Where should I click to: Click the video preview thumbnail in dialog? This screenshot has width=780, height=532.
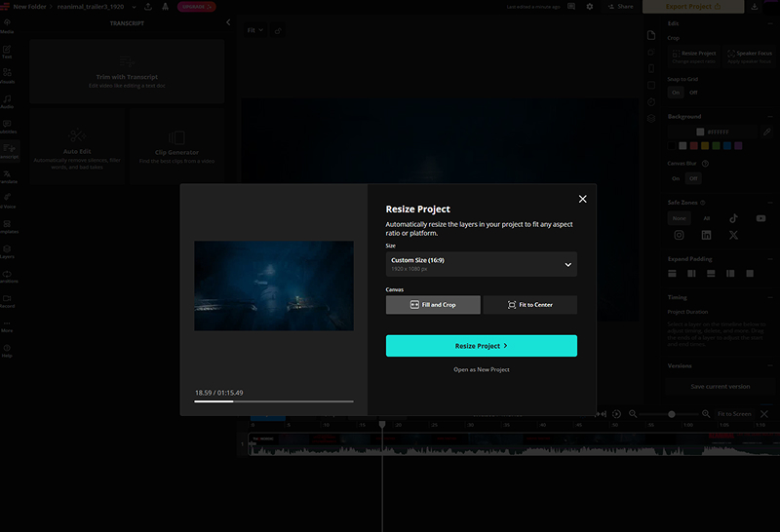click(273, 285)
